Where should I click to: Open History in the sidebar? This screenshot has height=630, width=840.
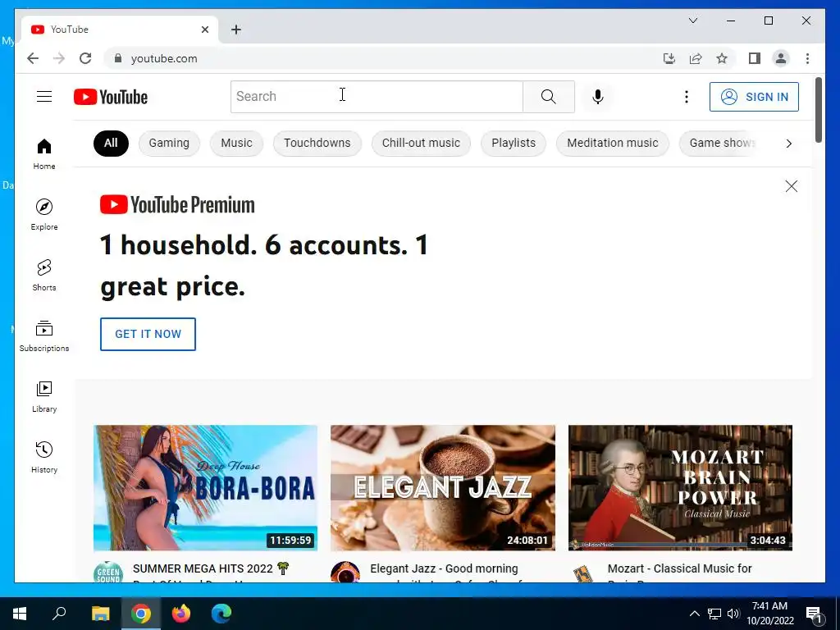pyautogui.click(x=44, y=457)
